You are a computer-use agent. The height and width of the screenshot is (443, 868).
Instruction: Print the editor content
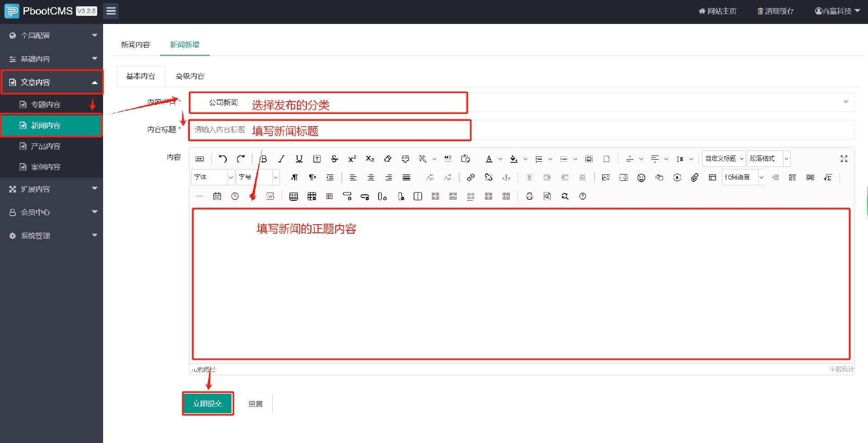click(x=529, y=196)
